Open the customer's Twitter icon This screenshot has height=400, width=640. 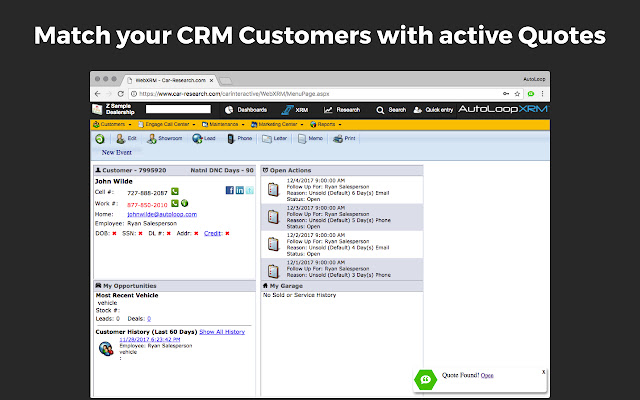[249, 190]
